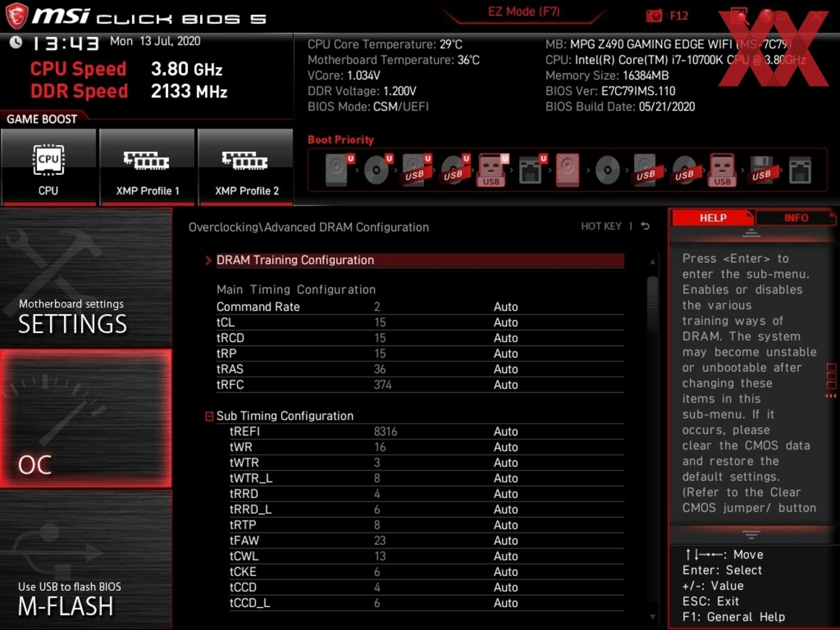840x630 pixels.
Task: Click the back arrow next to HOT KEY
Action: (645, 226)
